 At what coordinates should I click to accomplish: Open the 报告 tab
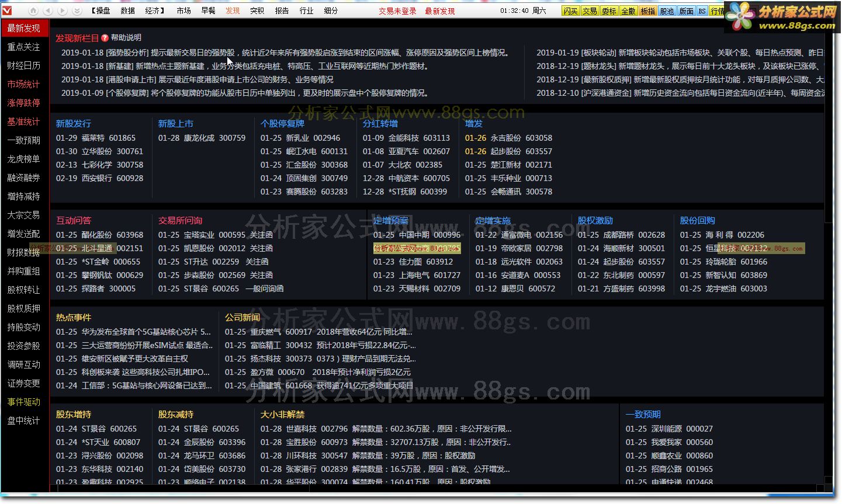pos(282,11)
